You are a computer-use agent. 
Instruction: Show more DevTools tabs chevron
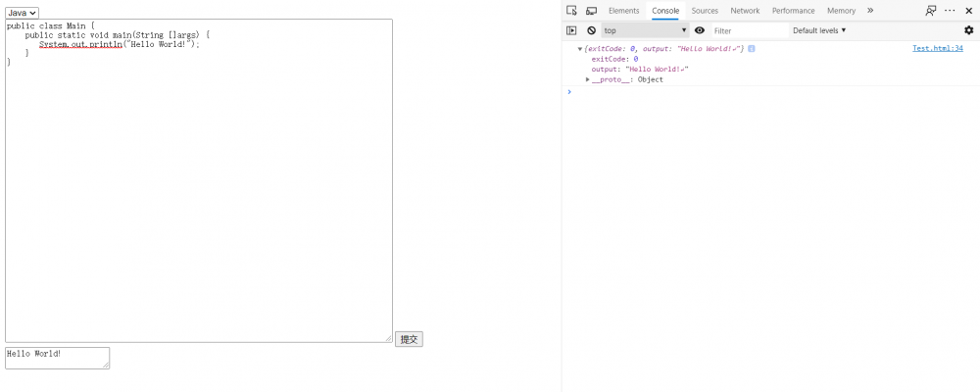[x=870, y=11]
